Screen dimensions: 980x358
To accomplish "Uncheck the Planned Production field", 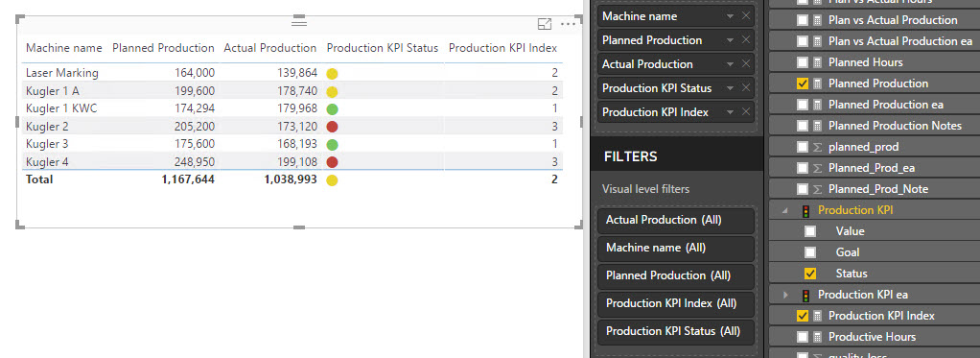I will click(803, 84).
